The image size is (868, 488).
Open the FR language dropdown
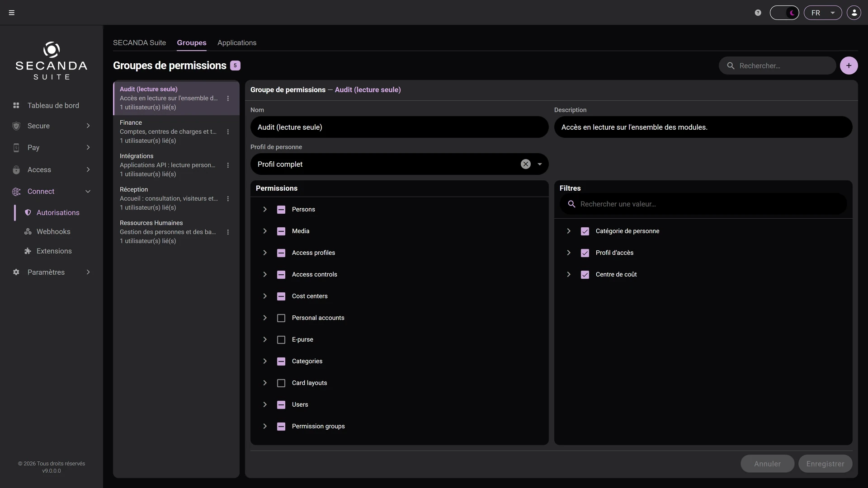(x=823, y=13)
